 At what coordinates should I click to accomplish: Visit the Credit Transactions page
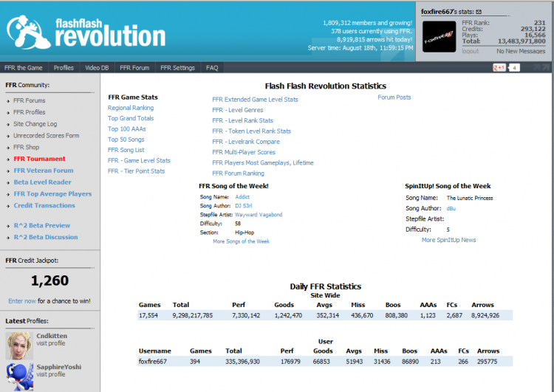click(44, 205)
